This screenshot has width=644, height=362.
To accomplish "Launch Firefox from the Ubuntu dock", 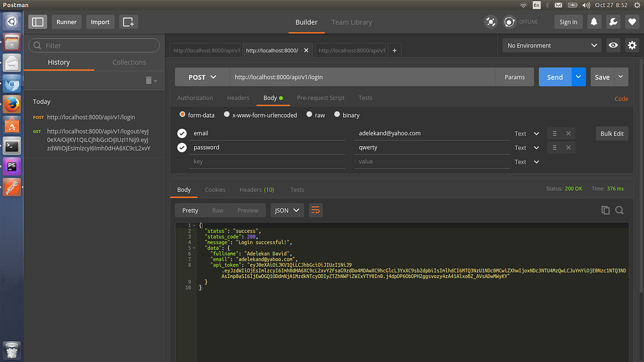I will (x=12, y=104).
